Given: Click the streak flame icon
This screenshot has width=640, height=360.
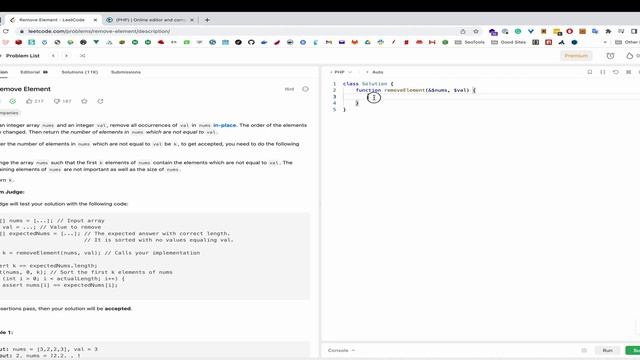Looking at the screenshot, I should pyautogui.click(x=630, y=56).
